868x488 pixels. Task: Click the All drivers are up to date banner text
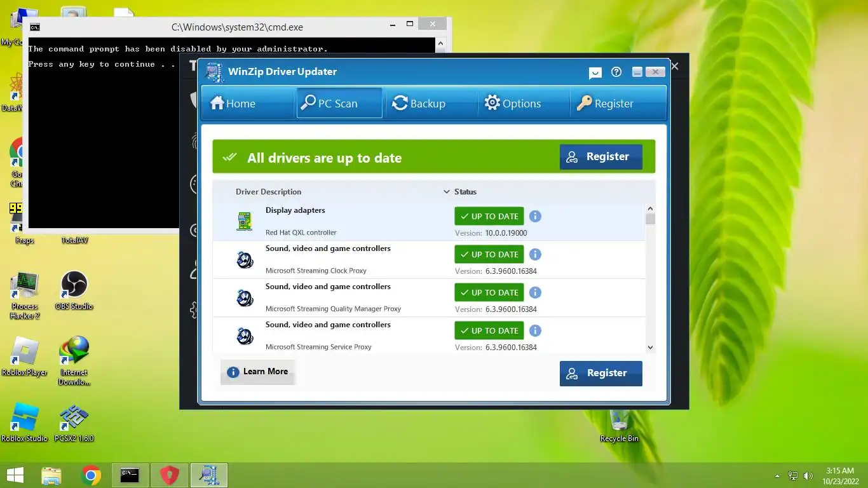click(x=324, y=158)
